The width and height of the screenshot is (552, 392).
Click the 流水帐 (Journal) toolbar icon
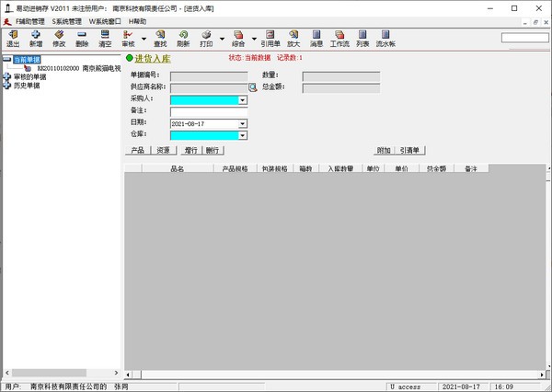pyautogui.click(x=385, y=38)
